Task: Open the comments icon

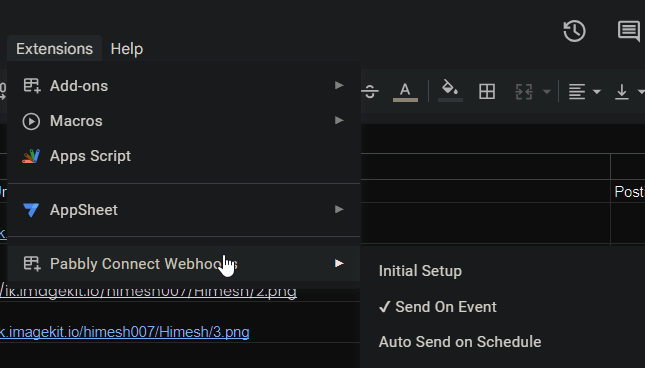Action: pyautogui.click(x=629, y=31)
